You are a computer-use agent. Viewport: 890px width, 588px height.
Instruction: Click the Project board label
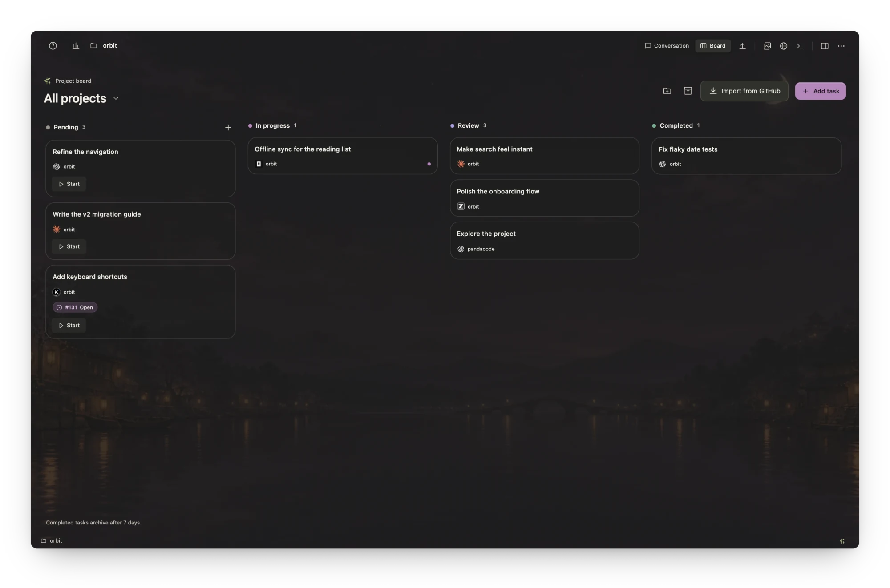(73, 81)
